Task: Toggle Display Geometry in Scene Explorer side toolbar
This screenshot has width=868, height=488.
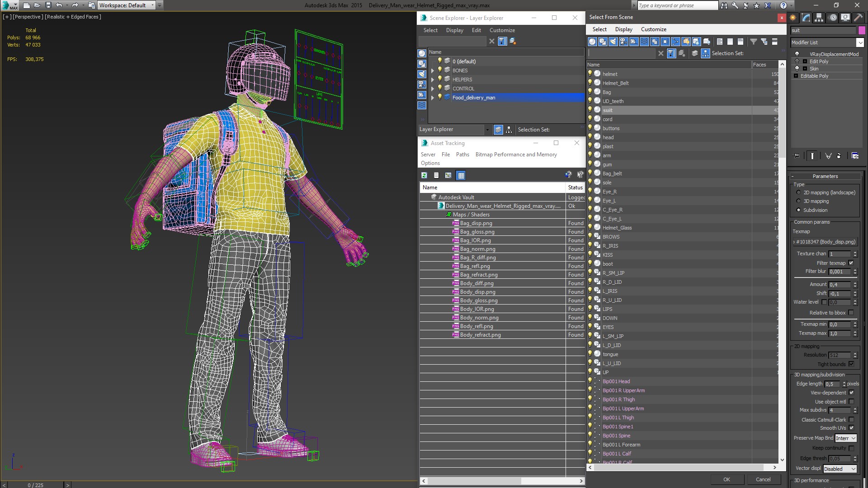Action: (x=422, y=53)
